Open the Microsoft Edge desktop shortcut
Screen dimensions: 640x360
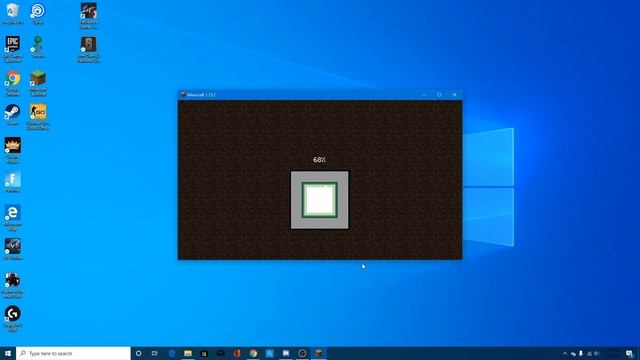(x=13, y=218)
